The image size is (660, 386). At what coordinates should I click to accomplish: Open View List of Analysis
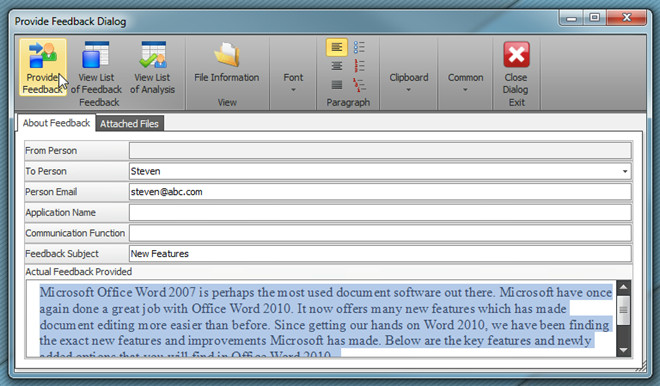point(152,67)
